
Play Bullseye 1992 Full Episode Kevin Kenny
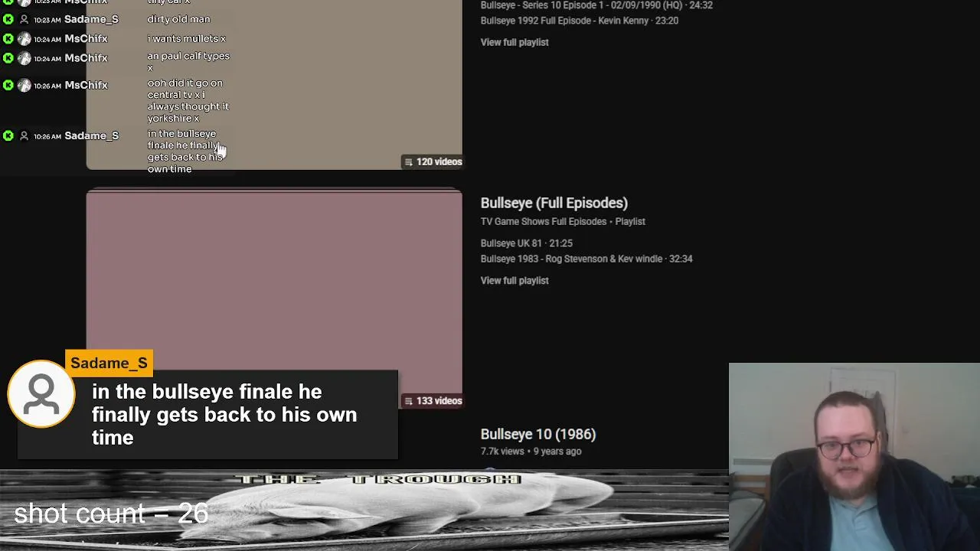tap(580, 21)
